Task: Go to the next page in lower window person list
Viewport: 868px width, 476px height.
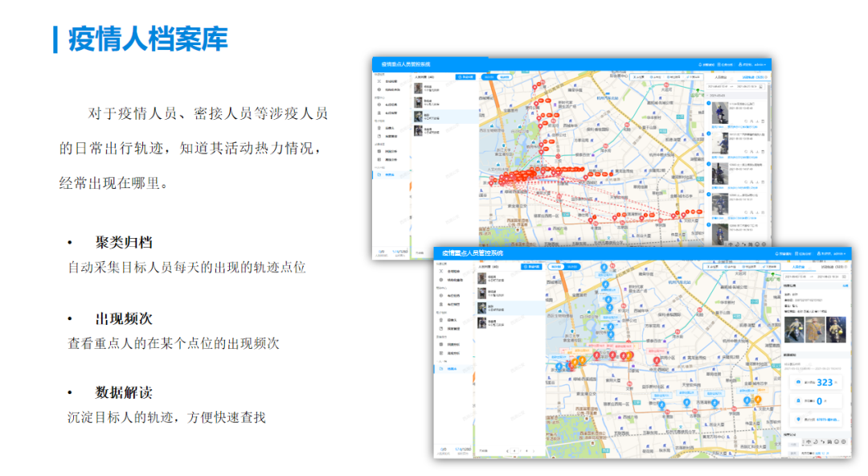Action: [x=534, y=451]
